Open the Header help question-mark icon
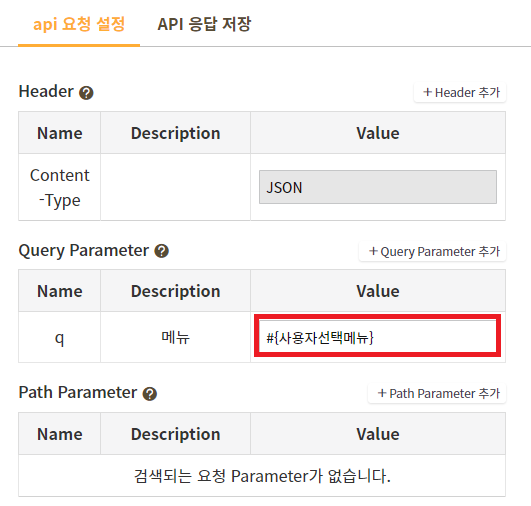Screen dimensions: 531x506 click(x=86, y=92)
